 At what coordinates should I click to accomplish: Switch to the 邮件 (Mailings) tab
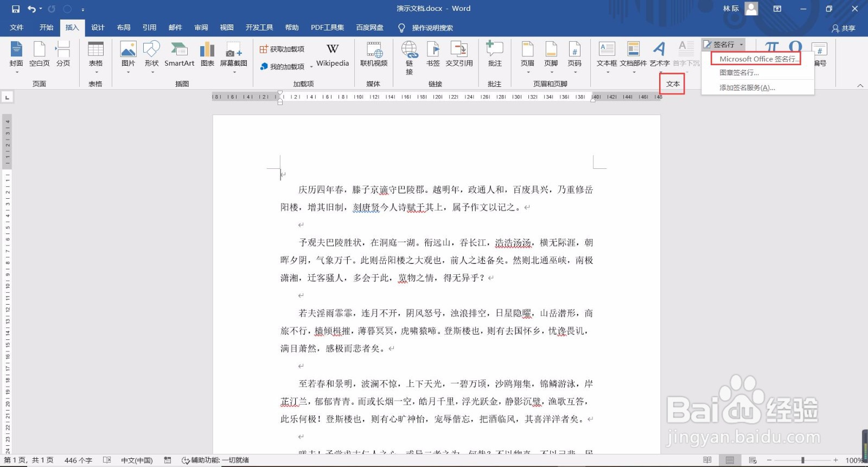pyautogui.click(x=175, y=28)
